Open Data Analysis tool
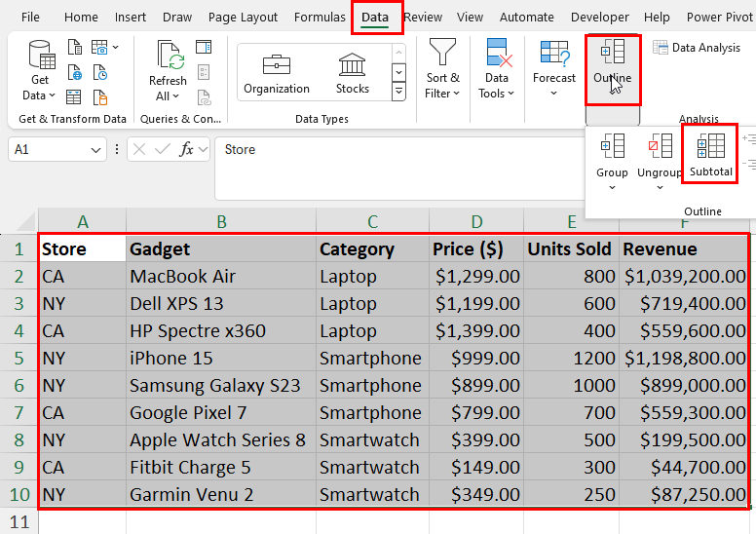Viewport: 756px width, 534px height. point(697,48)
